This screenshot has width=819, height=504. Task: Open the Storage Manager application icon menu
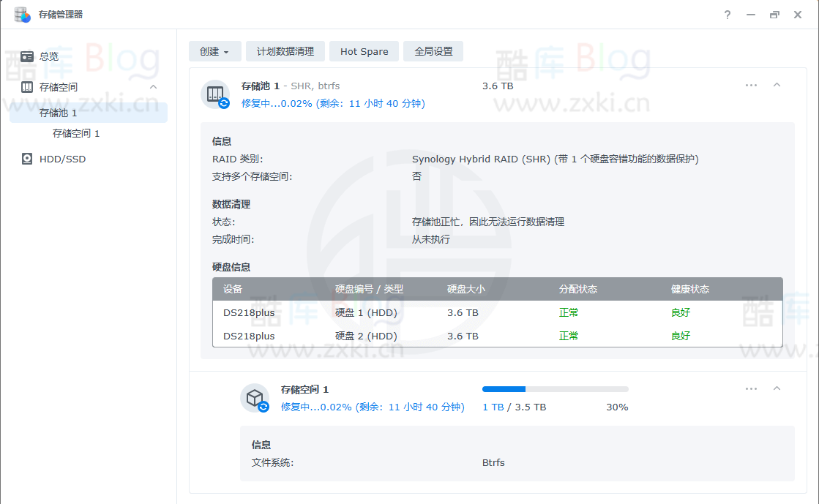pyautogui.click(x=22, y=14)
